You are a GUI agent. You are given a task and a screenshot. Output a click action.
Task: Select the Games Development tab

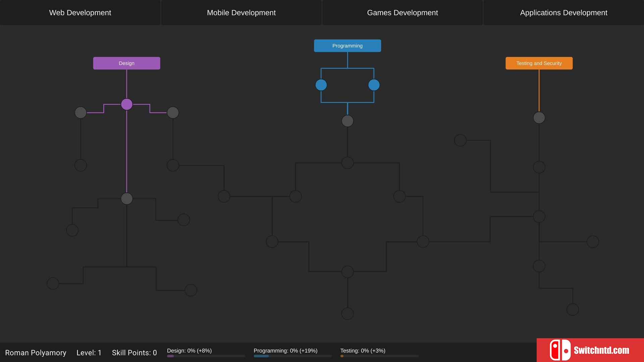(x=402, y=13)
